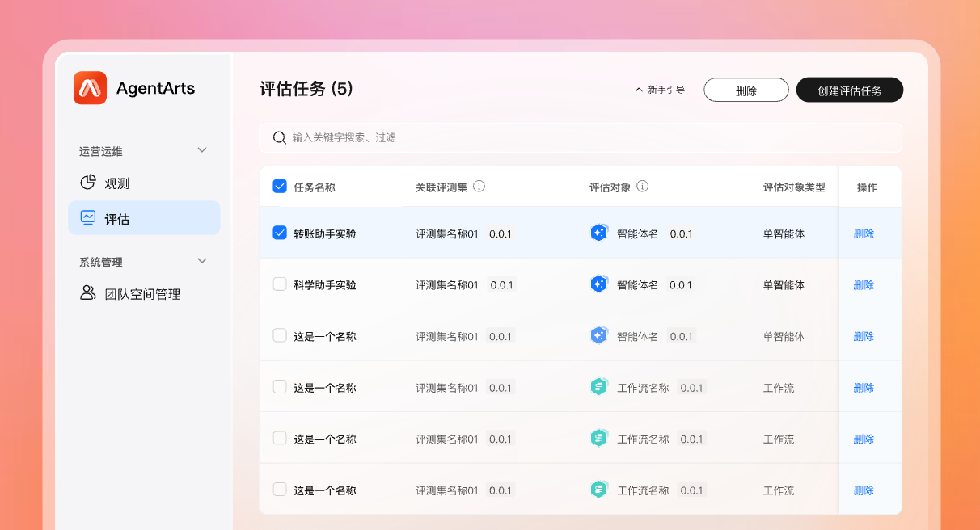This screenshot has height=530, width=980.
Task: Click the 创建评估任务 button
Action: [x=850, y=90]
